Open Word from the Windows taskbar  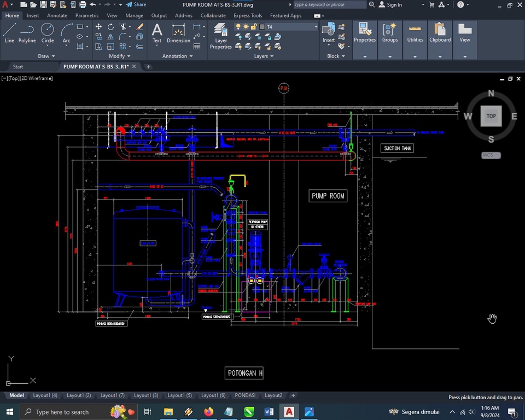click(269, 412)
